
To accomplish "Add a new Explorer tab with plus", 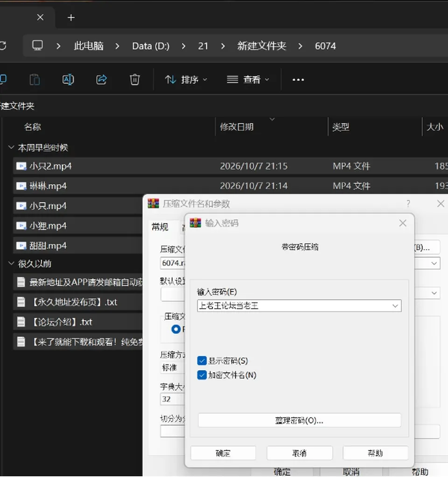I will point(71,18).
